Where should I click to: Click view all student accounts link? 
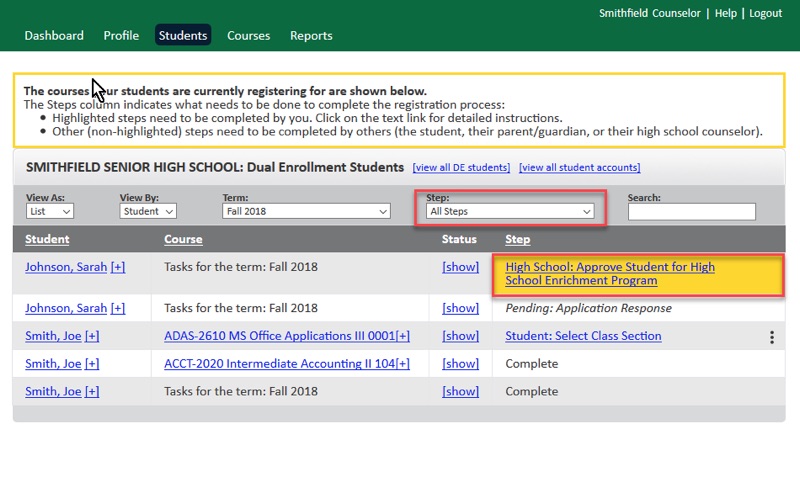(579, 168)
